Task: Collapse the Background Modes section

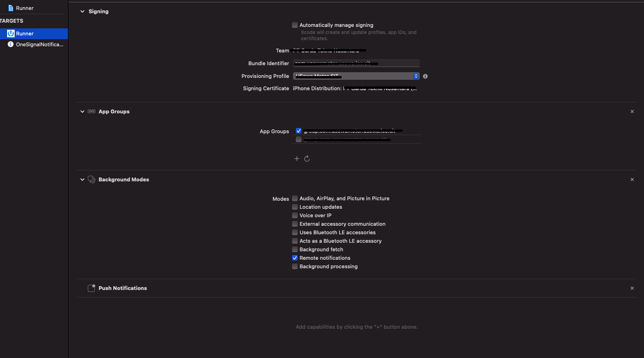Action: coord(82,179)
